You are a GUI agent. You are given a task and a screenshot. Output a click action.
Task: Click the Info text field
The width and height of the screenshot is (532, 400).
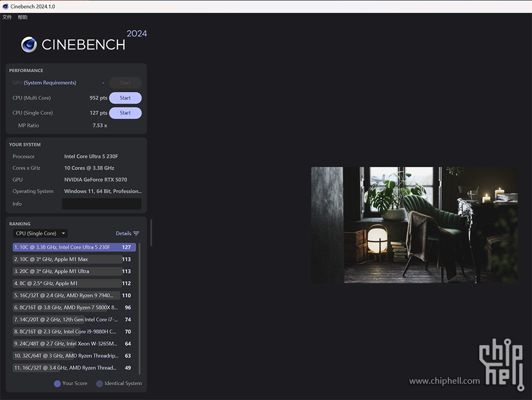[x=102, y=204]
